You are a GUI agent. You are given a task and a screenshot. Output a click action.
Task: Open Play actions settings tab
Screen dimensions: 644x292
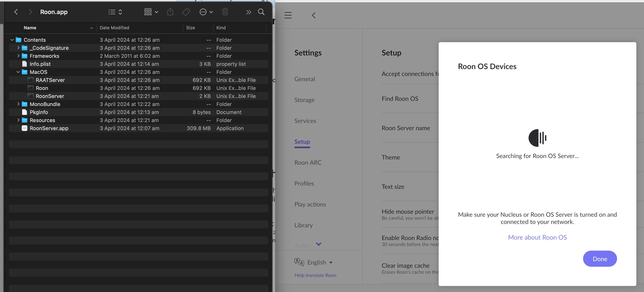310,204
